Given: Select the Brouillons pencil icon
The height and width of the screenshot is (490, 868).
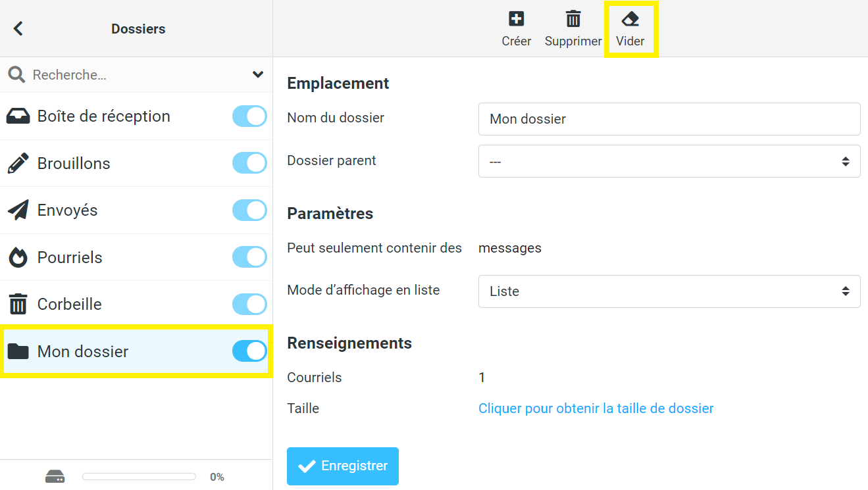Looking at the screenshot, I should 18,163.
